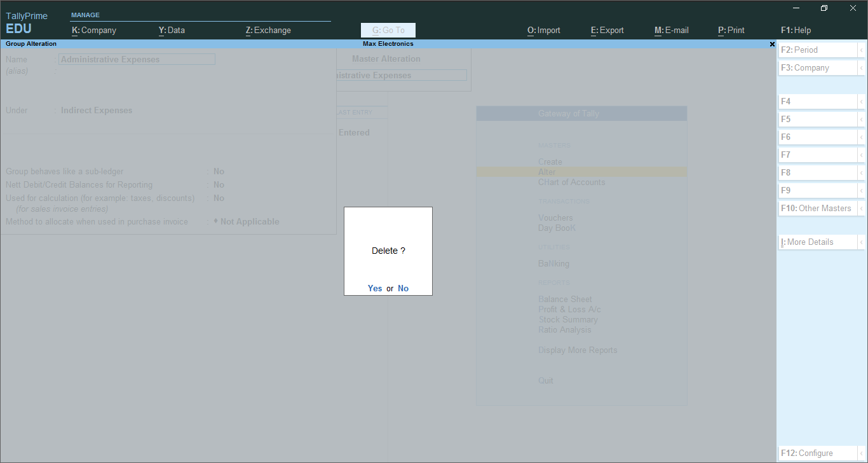868x463 pixels.
Task: Click Under value Indirect Expenses
Action: pos(97,110)
